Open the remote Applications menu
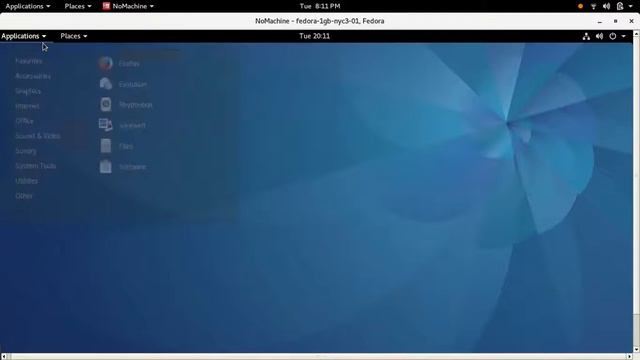Screen dimensions: 640x360 [24, 36]
